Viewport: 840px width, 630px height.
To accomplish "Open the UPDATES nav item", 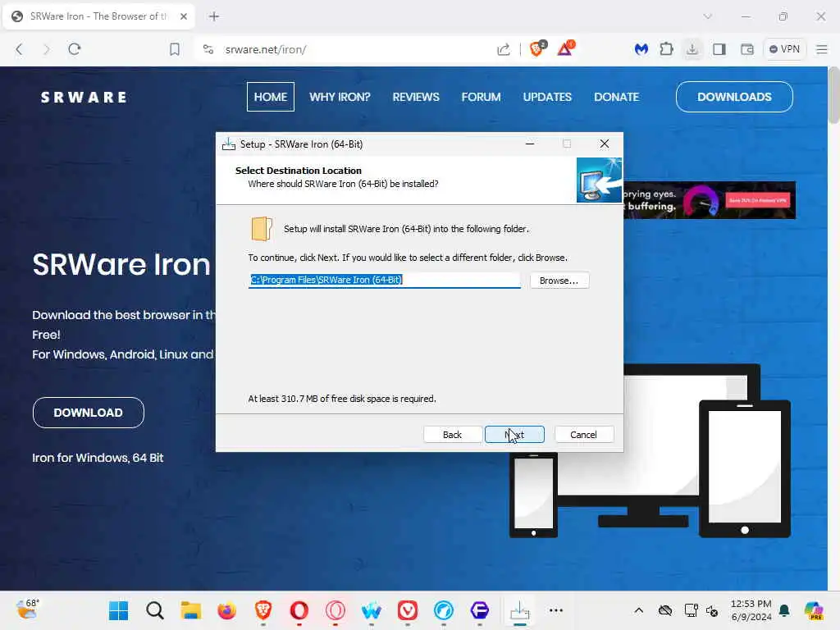I will click(547, 97).
